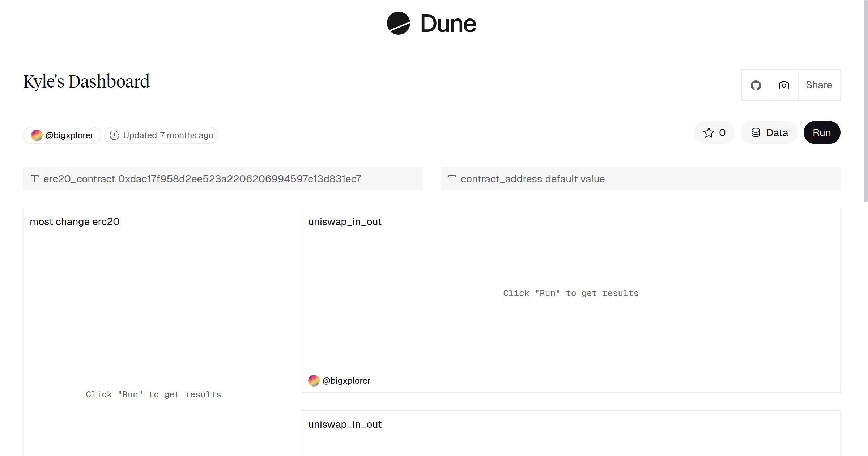The height and width of the screenshot is (456, 868).
Task: Click the page vertical scrollbar
Action: pyautogui.click(x=865, y=101)
